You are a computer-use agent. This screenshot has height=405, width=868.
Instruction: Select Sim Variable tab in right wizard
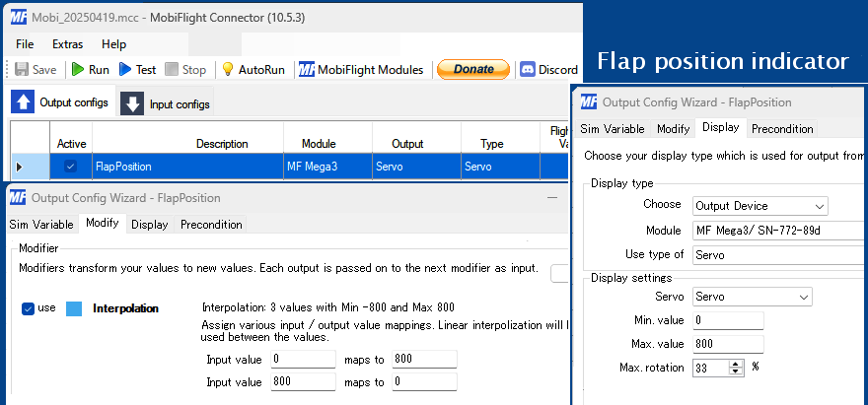pyautogui.click(x=613, y=129)
